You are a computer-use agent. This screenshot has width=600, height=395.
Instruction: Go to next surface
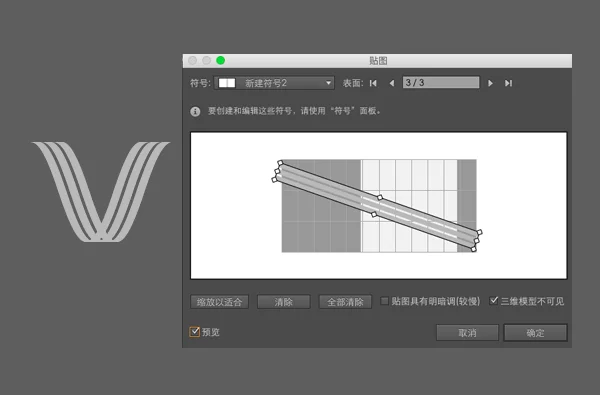[x=490, y=83]
